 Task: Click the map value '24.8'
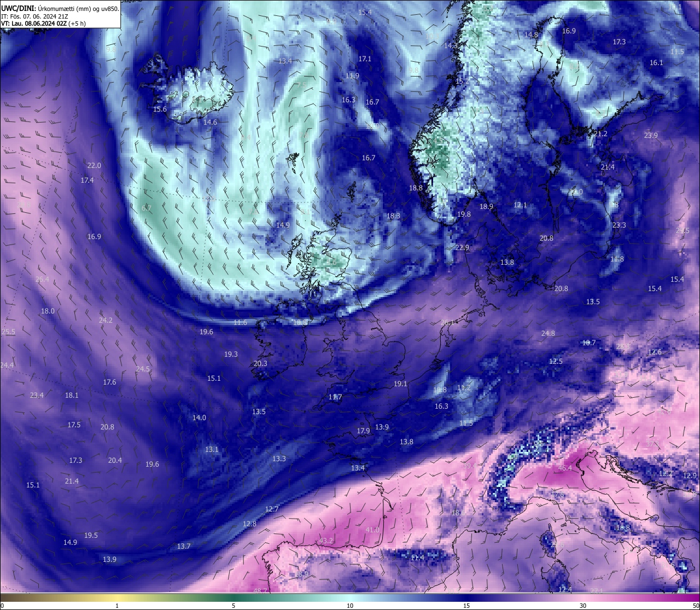[x=548, y=333]
